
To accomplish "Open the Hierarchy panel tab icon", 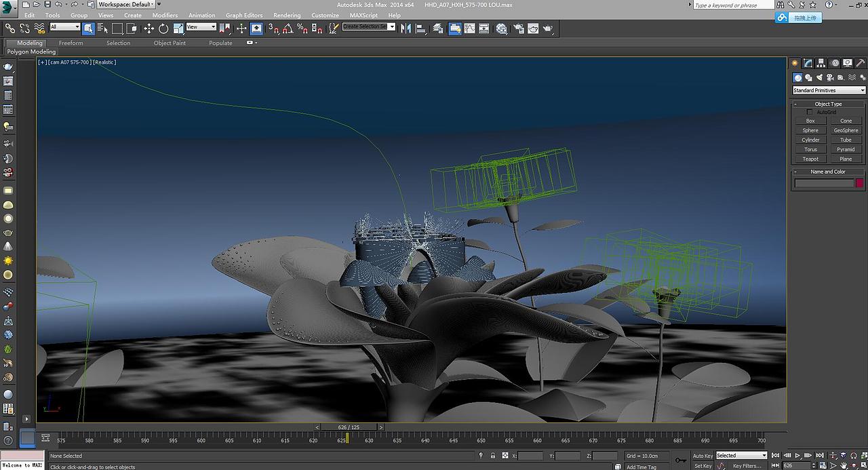I will coord(821,63).
